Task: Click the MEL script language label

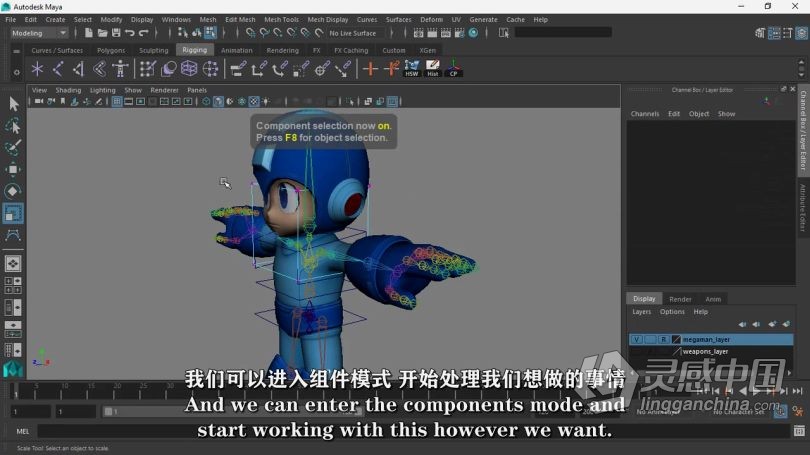Action: 23,431
